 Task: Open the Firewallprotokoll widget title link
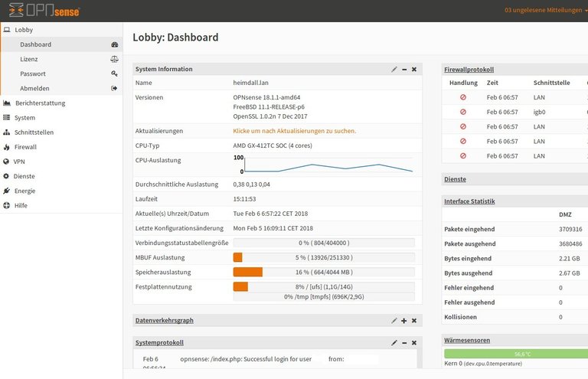point(469,69)
